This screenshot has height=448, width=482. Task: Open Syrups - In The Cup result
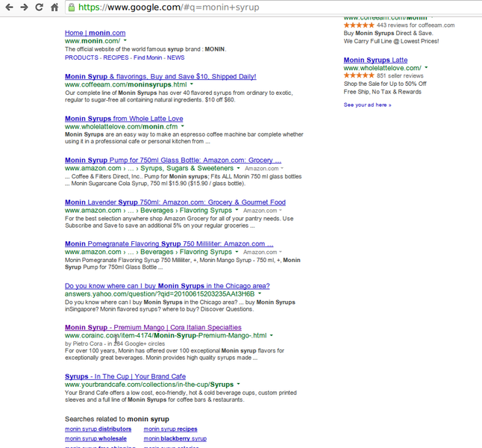(125, 376)
